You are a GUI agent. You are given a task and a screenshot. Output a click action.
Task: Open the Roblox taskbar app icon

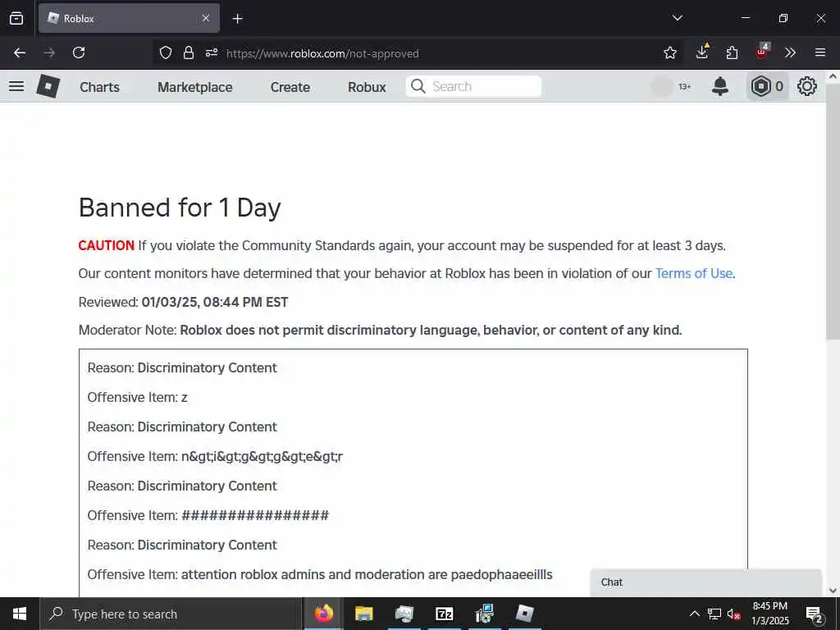tap(525, 614)
